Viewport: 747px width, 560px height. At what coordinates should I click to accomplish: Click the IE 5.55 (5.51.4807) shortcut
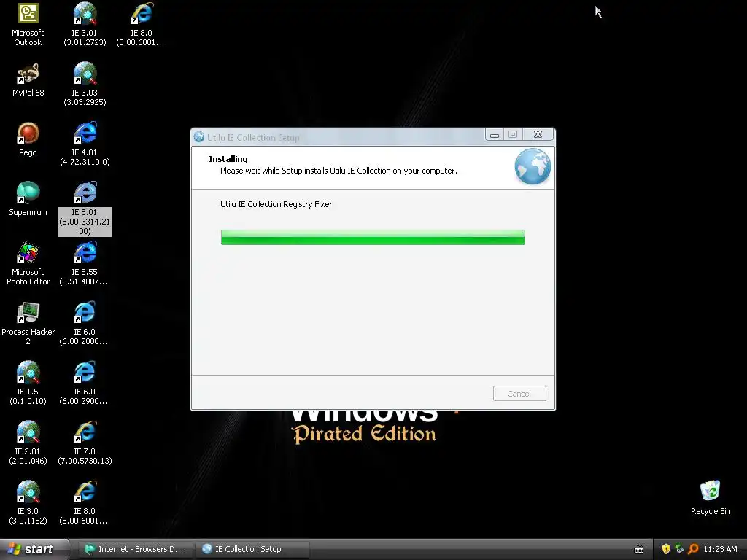tap(85, 264)
